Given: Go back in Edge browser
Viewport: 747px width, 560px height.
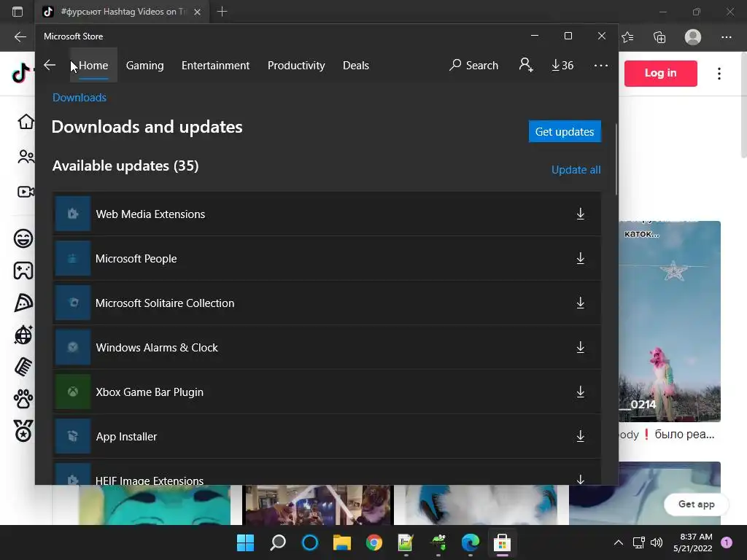Looking at the screenshot, I should pyautogui.click(x=20, y=36).
